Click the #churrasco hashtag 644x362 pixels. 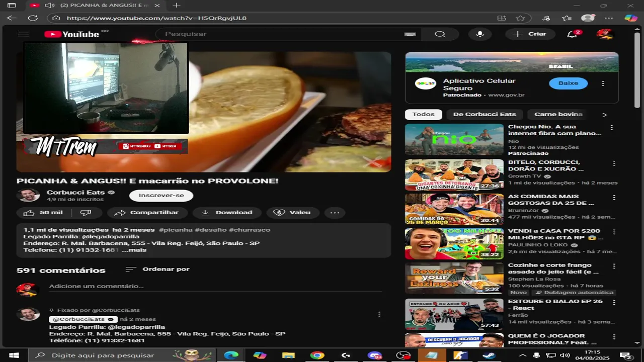[x=250, y=230]
